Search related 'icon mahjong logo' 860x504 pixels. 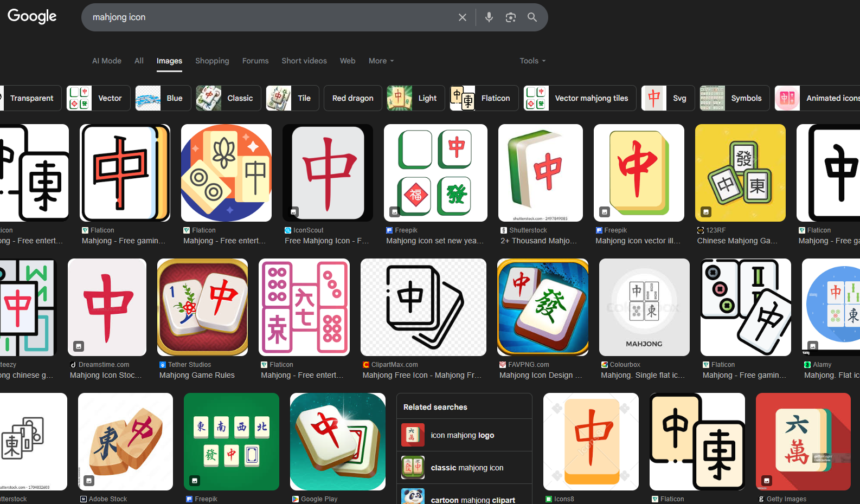[x=464, y=435]
